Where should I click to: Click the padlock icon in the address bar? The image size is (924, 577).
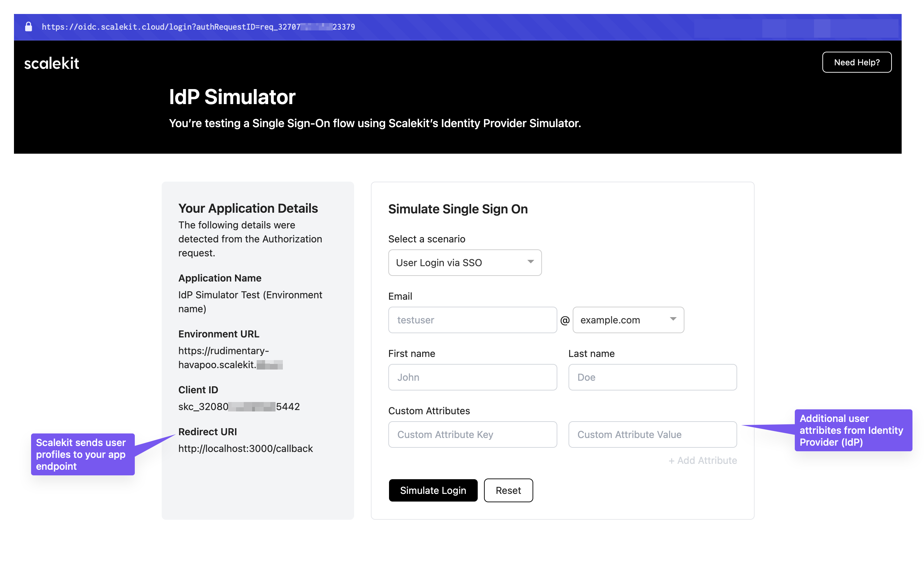[29, 26]
